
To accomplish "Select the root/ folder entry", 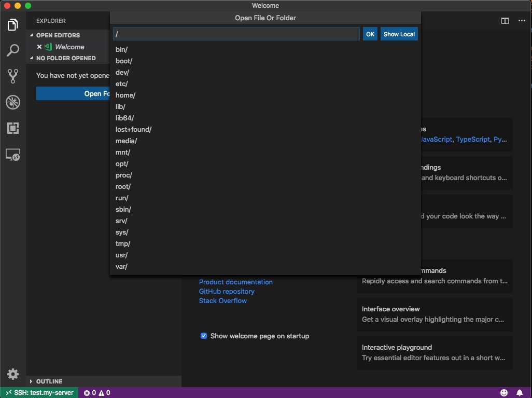I will [265, 187].
